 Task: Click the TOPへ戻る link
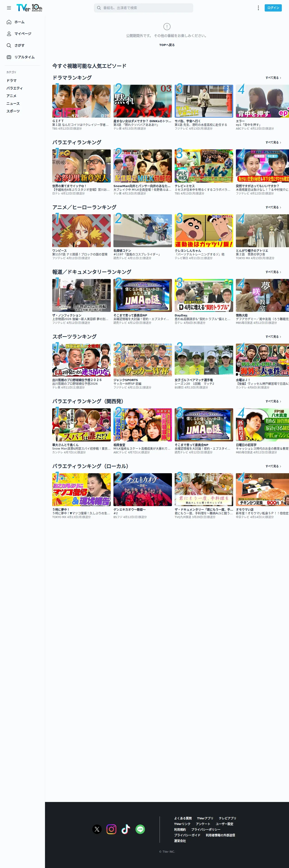coord(167,45)
